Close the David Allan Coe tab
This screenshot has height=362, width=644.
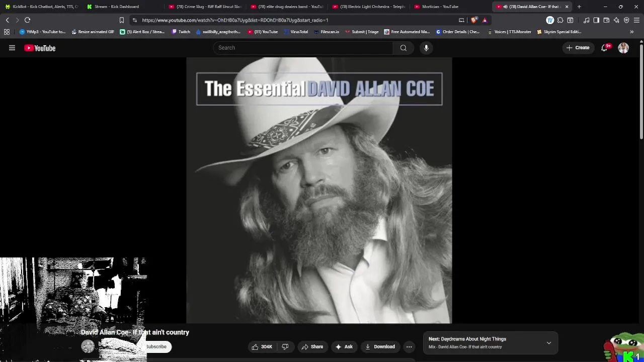[567, 7]
